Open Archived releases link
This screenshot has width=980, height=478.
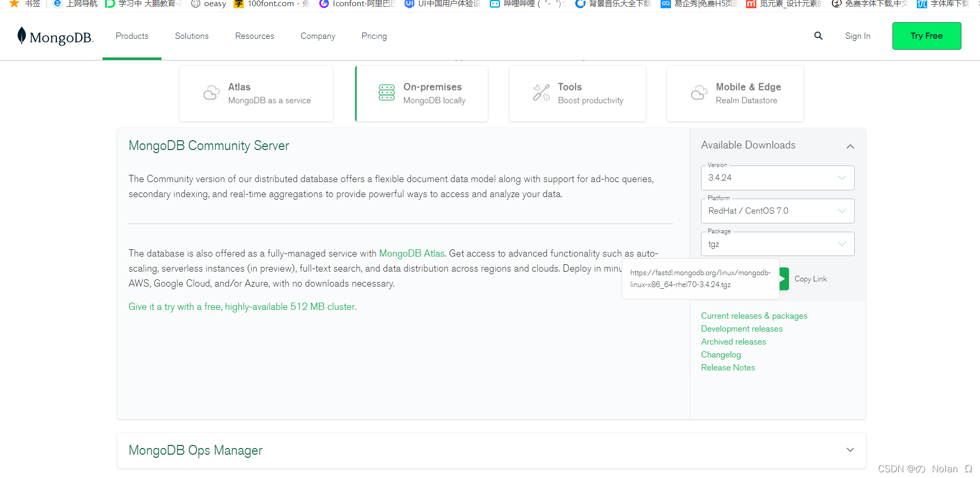click(734, 341)
